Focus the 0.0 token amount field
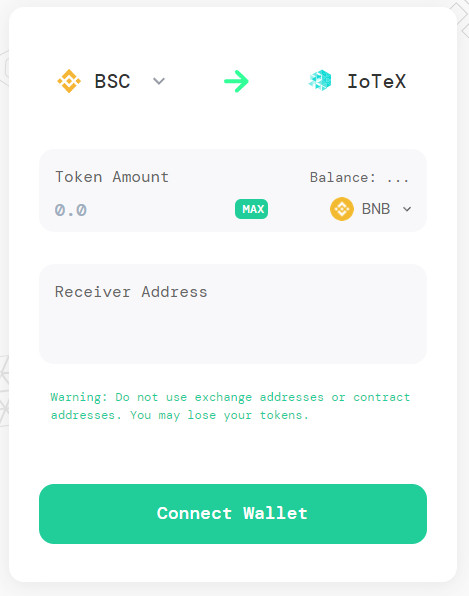Screen dimensions: 469x596 click(141, 210)
